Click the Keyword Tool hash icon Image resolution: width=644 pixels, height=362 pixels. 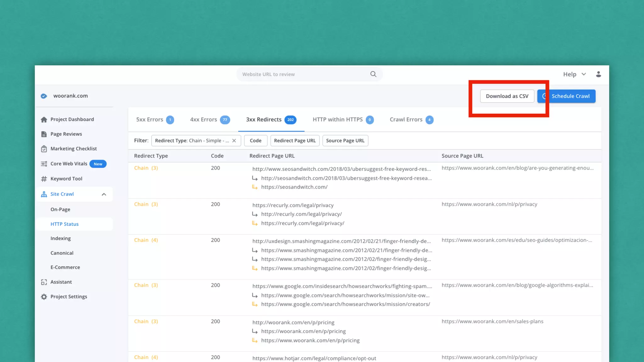click(x=44, y=179)
